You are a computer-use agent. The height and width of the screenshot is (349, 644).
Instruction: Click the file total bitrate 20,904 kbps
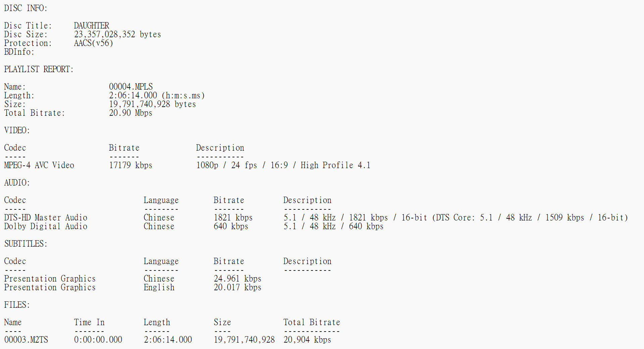tap(307, 340)
